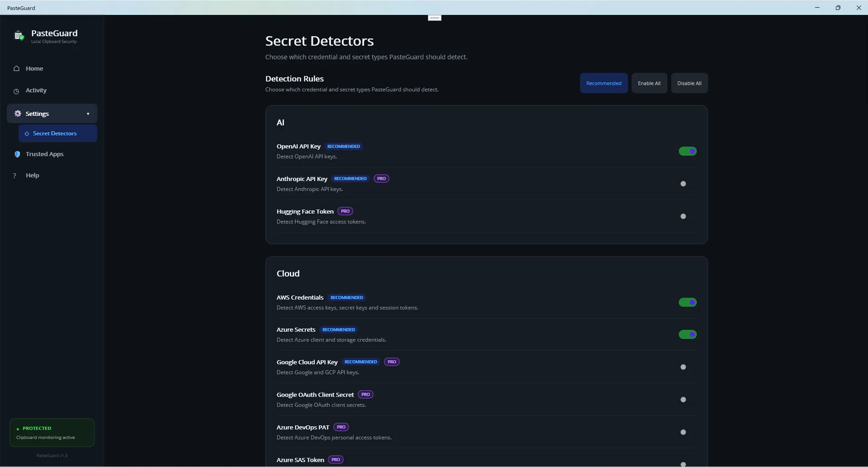
Task: Click the RECOMMENDED badge on AWS Credentials
Action: (x=347, y=298)
